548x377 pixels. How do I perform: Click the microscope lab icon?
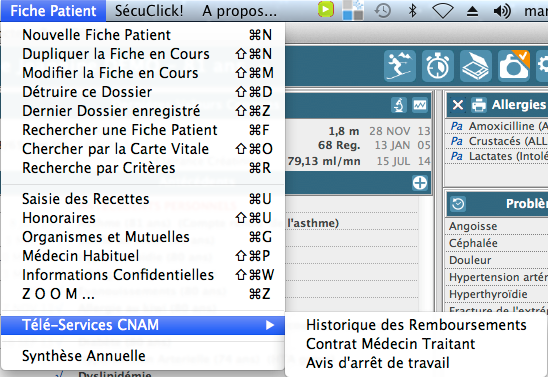399,105
